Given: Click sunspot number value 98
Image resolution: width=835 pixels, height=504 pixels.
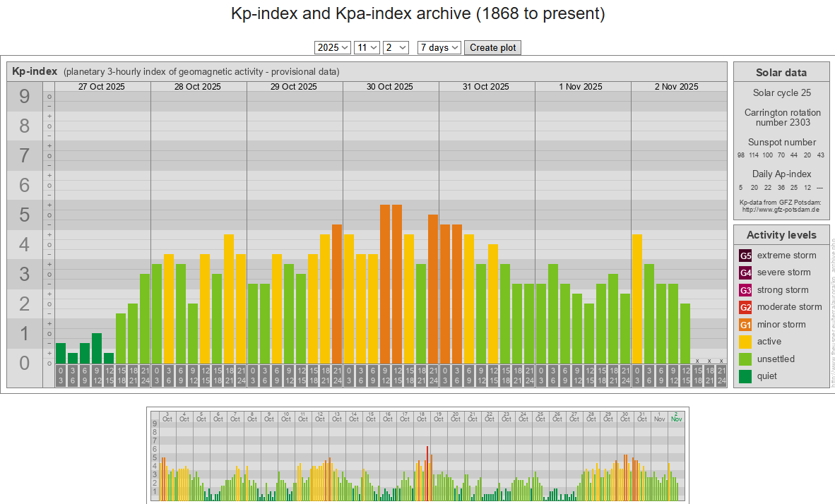Looking at the screenshot, I should pyautogui.click(x=741, y=155).
